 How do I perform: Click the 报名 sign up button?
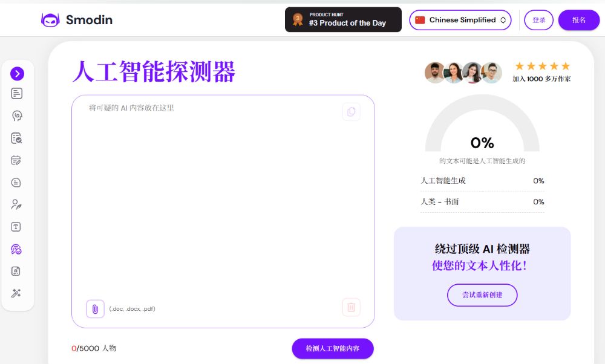(579, 20)
